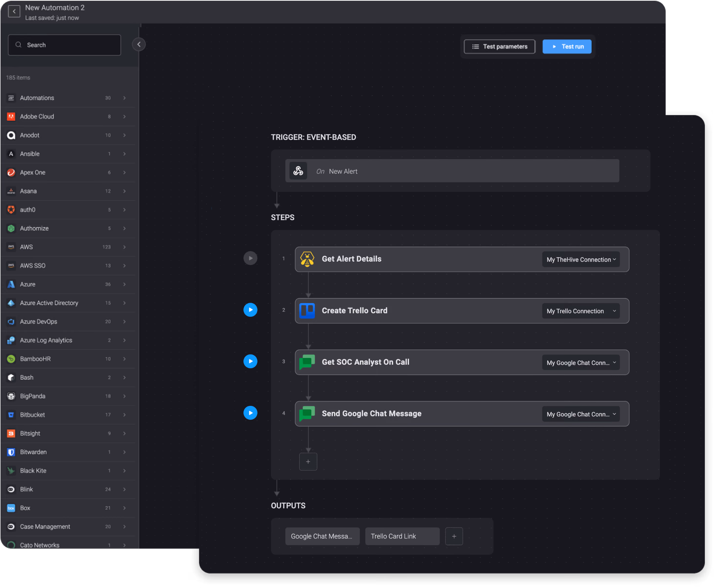Open the Azure Log Analytics row label
716x588 pixels.
46,340
